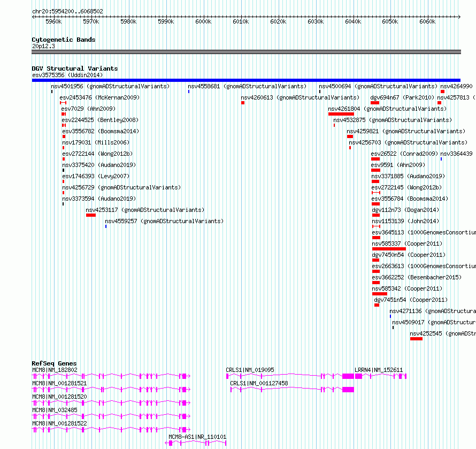This screenshot has width=476, height=449.
Task: Click the 20p12.3 cytogenetic band bar
Action: click(x=246, y=52)
